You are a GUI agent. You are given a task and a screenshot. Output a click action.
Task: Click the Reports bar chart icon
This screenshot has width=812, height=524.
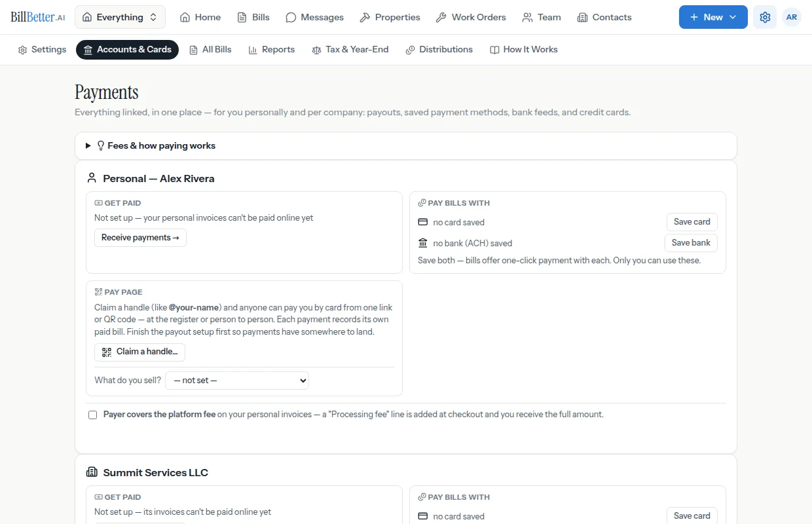point(253,50)
